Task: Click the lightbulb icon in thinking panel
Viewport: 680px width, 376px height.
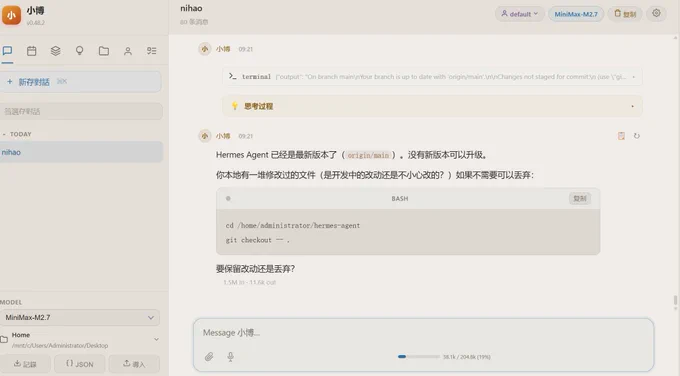Action: click(x=235, y=106)
